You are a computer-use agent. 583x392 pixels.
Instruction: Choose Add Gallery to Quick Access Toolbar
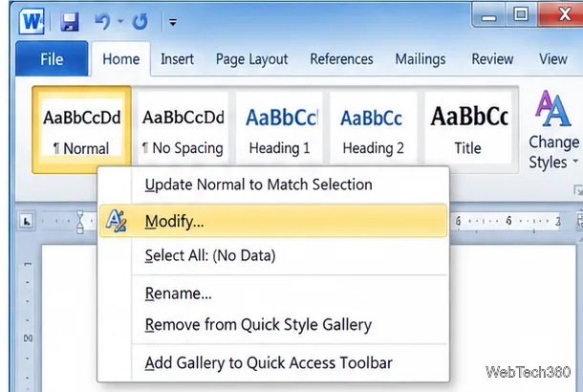click(273, 363)
